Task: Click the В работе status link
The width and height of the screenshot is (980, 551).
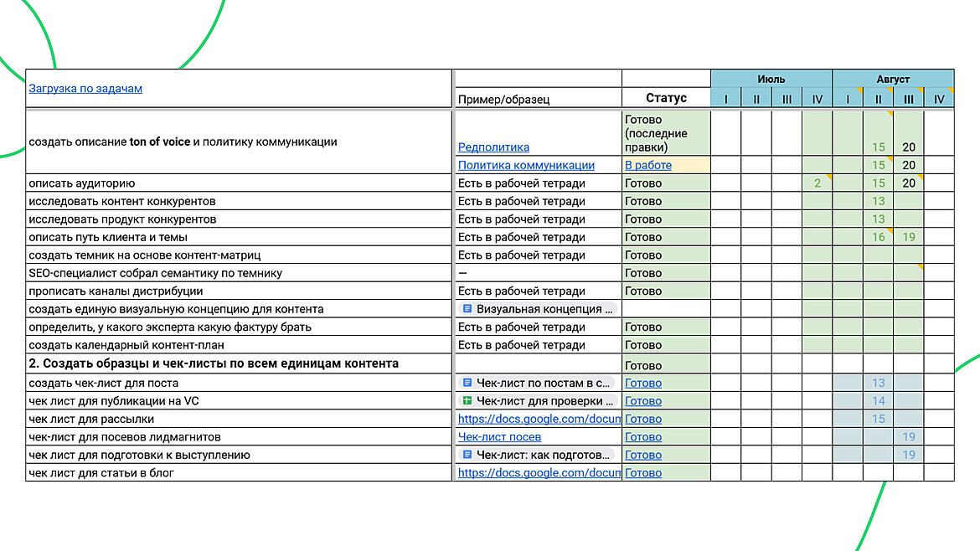Action: [647, 165]
